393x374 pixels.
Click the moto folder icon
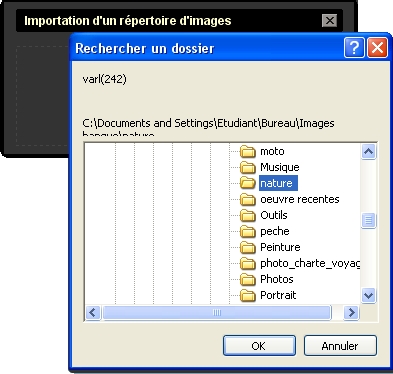click(x=248, y=152)
